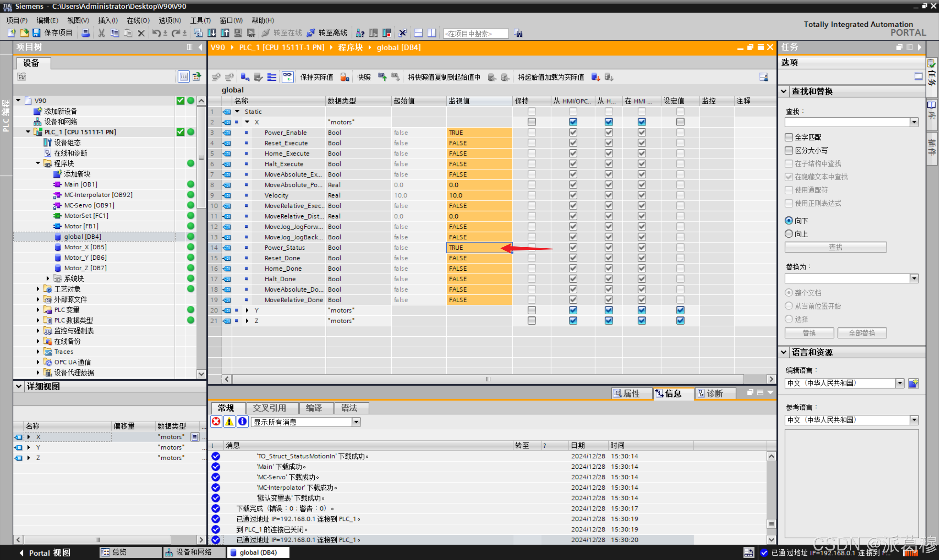Collapse the X motors structure row
The image size is (939, 560).
(x=247, y=122)
